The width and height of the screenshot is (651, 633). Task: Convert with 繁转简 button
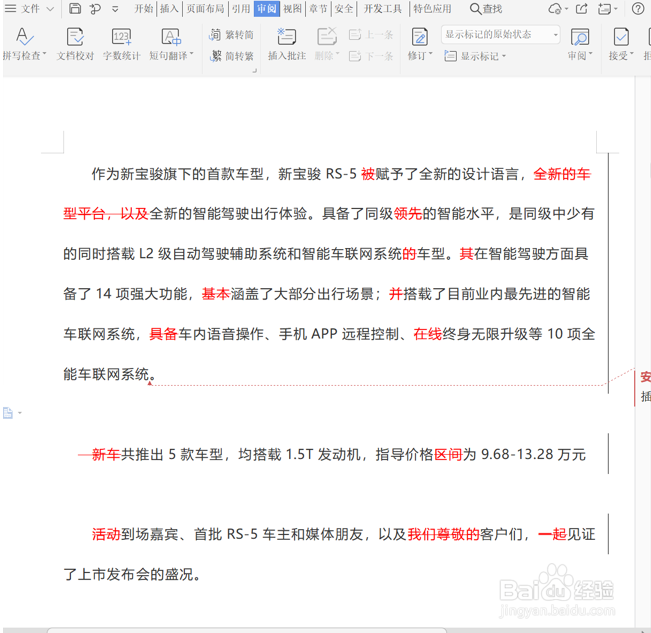231,35
